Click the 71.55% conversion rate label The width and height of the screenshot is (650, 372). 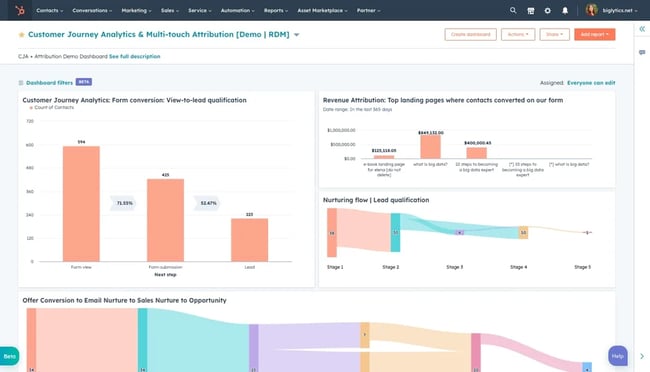click(x=124, y=203)
